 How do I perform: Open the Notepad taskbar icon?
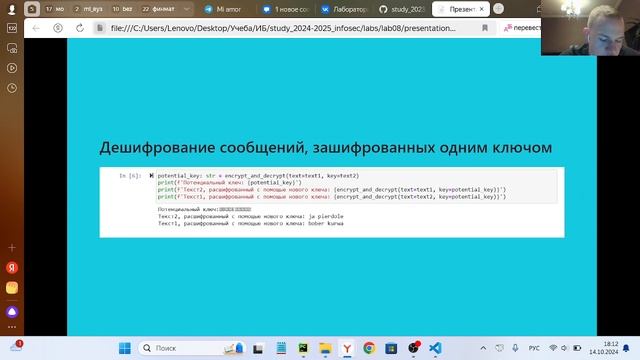pos(281,348)
